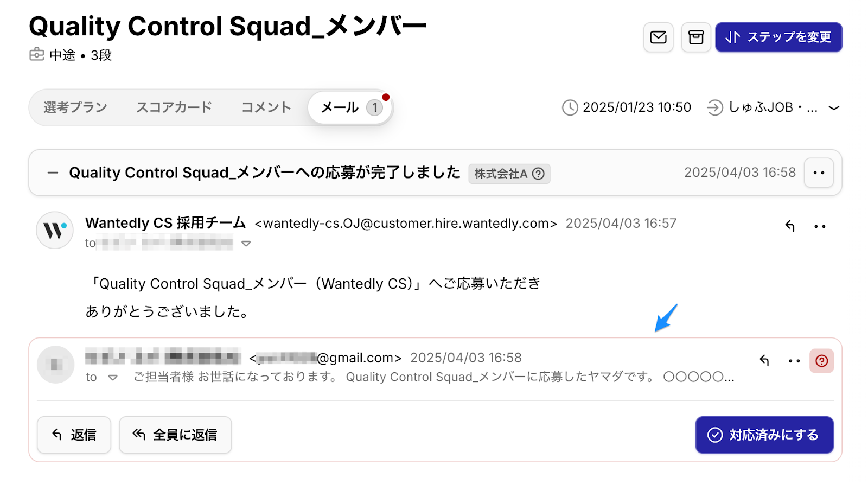
Task: Open the コメント tab
Action: click(266, 107)
